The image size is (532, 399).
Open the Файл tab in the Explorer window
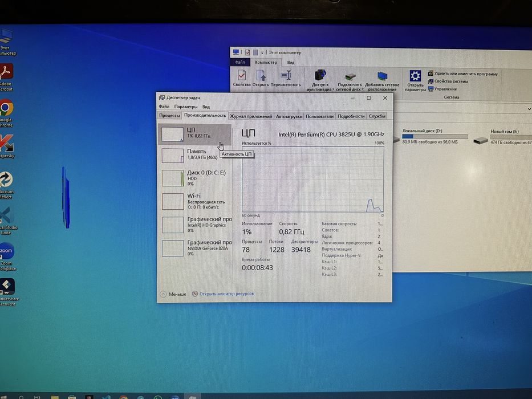coord(240,62)
